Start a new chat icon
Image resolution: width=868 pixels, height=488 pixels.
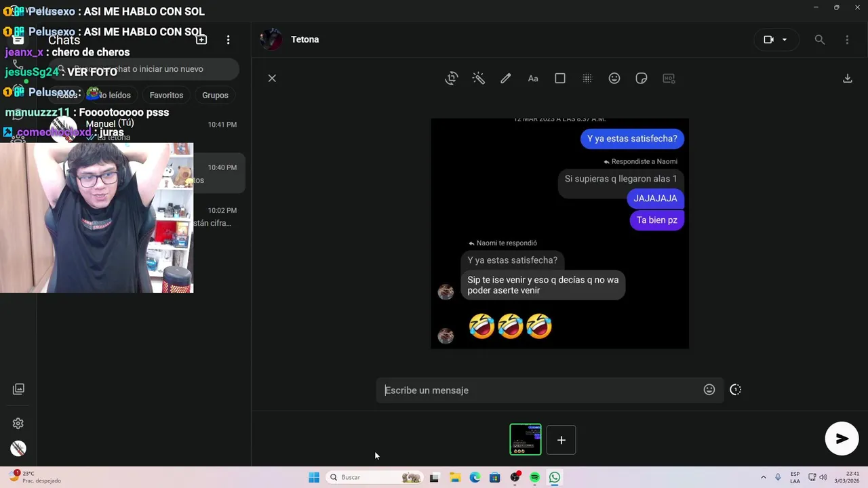click(201, 40)
